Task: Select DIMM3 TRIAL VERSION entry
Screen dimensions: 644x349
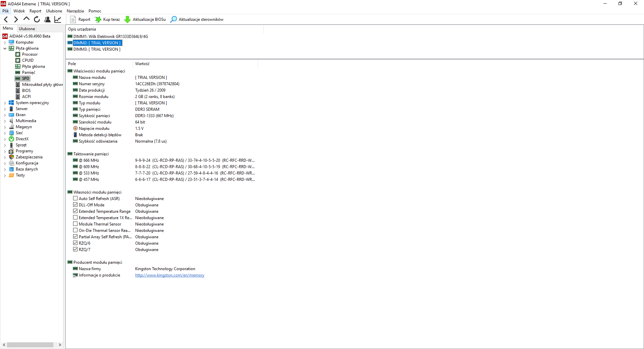Action: [x=94, y=49]
